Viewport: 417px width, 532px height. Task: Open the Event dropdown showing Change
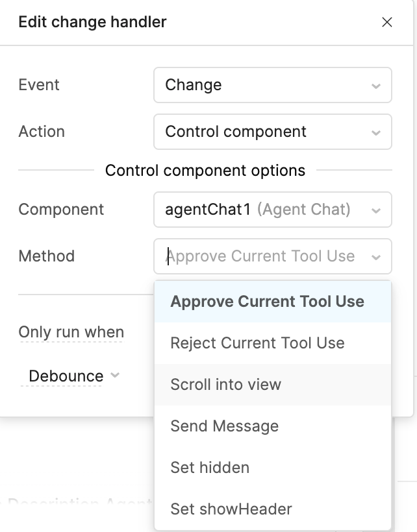click(x=263, y=85)
